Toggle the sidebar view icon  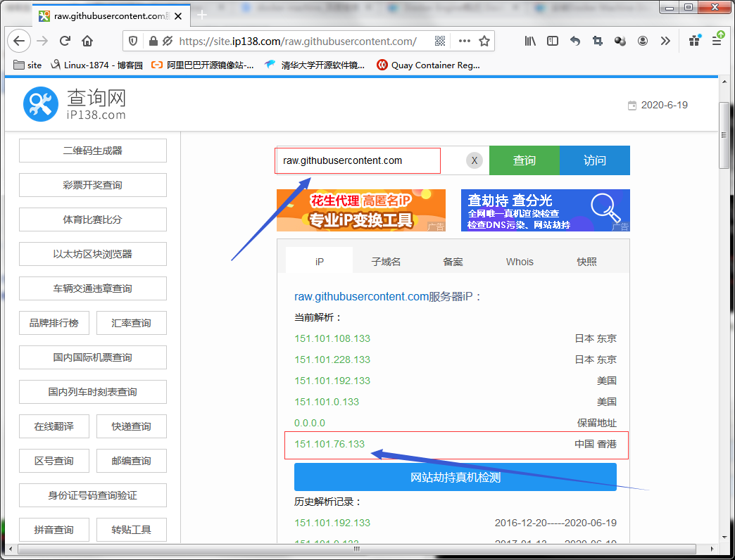tap(553, 41)
